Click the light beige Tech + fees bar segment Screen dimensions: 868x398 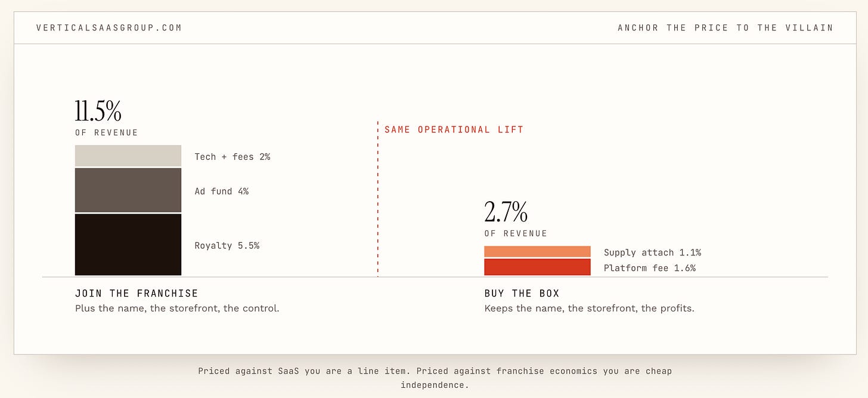(x=128, y=156)
